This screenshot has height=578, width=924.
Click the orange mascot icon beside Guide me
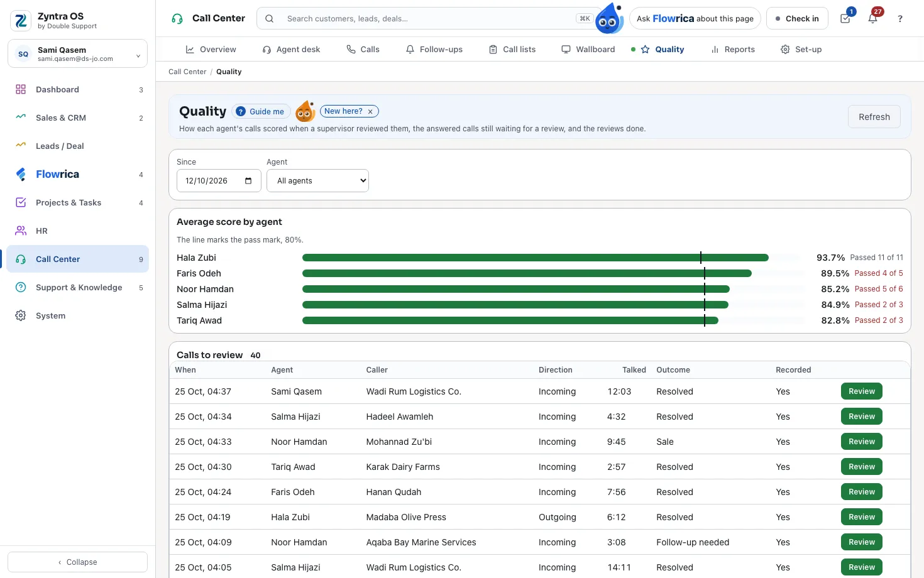click(x=305, y=111)
